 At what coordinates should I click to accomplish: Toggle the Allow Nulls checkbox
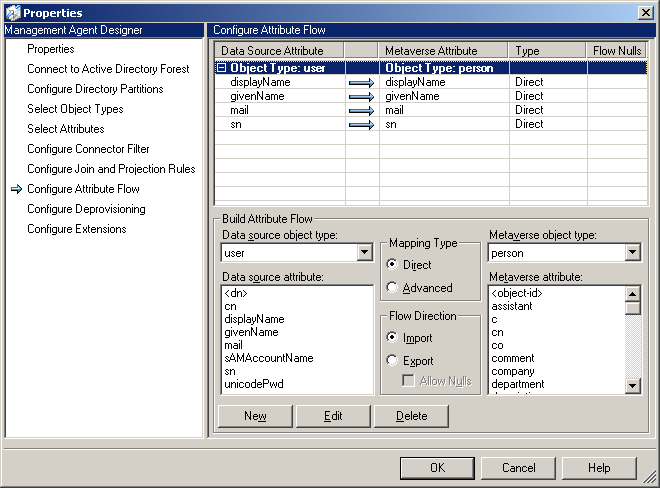pyautogui.click(x=408, y=381)
